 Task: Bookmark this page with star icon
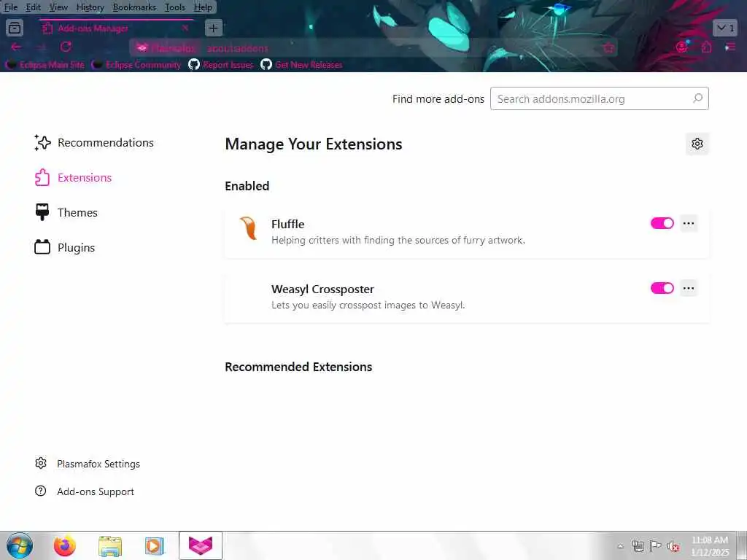coord(608,48)
